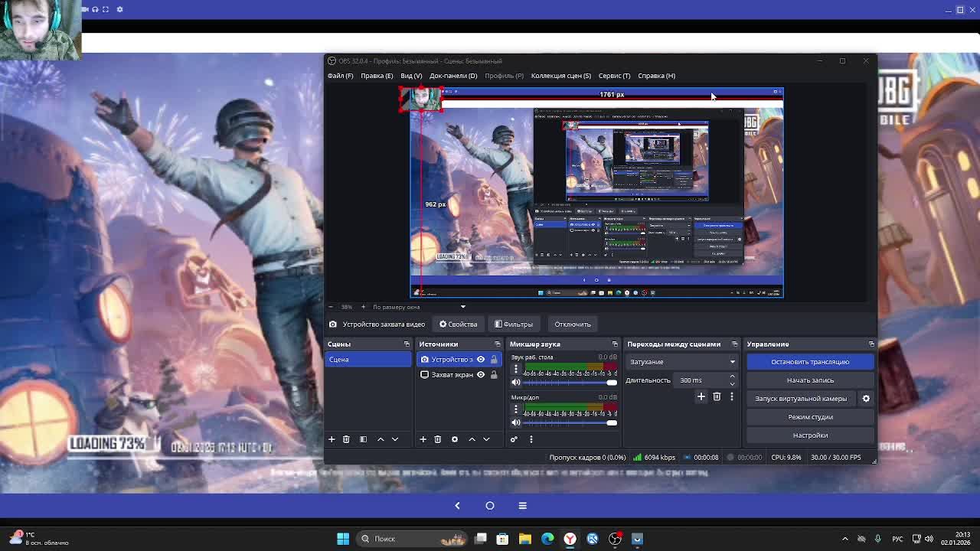980x551 pixels.
Task: Mute Звук раб. стола audio channel
Action: tap(516, 383)
